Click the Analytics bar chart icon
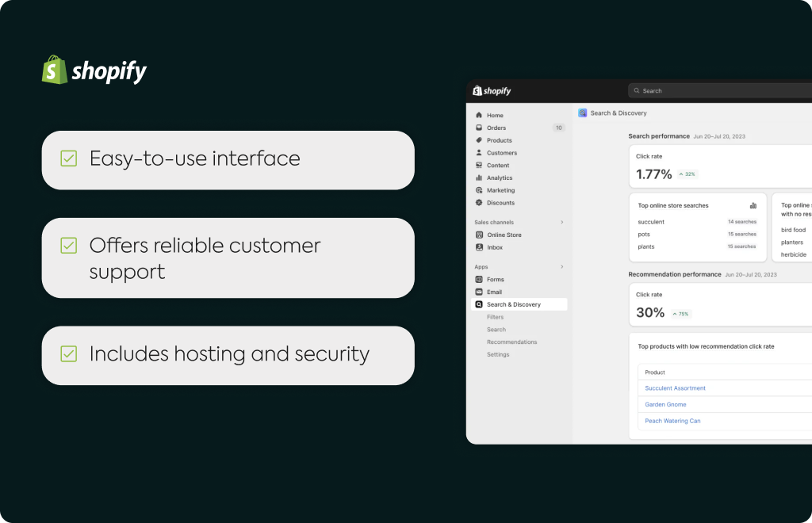The width and height of the screenshot is (812, 523). [479, 178]
